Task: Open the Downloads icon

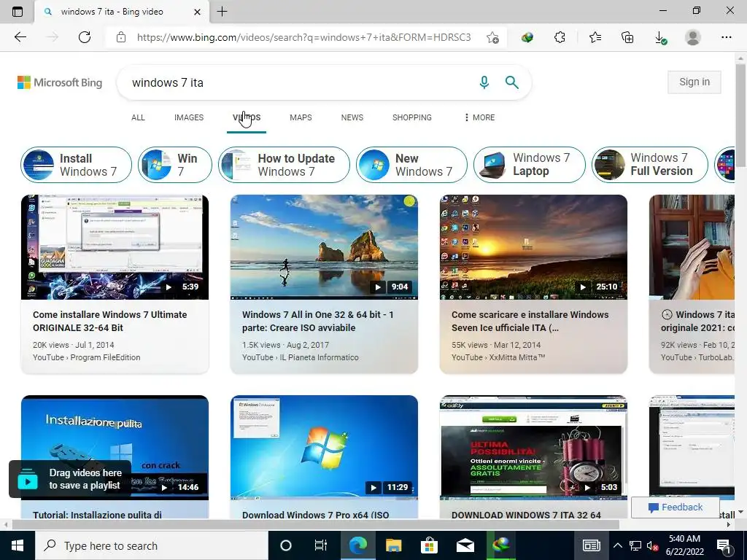Action: pos(659,38)
